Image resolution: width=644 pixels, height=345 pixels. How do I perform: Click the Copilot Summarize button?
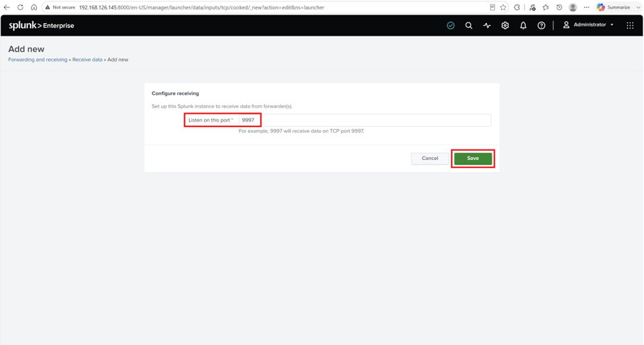click(x=613, y=7)
